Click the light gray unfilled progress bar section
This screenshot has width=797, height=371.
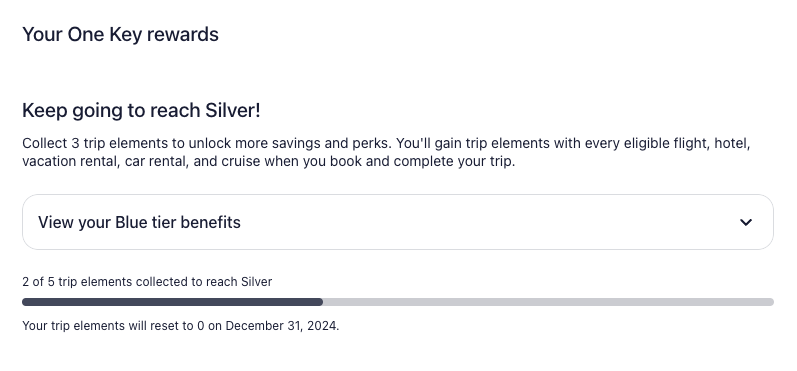(x=548, y=302)
